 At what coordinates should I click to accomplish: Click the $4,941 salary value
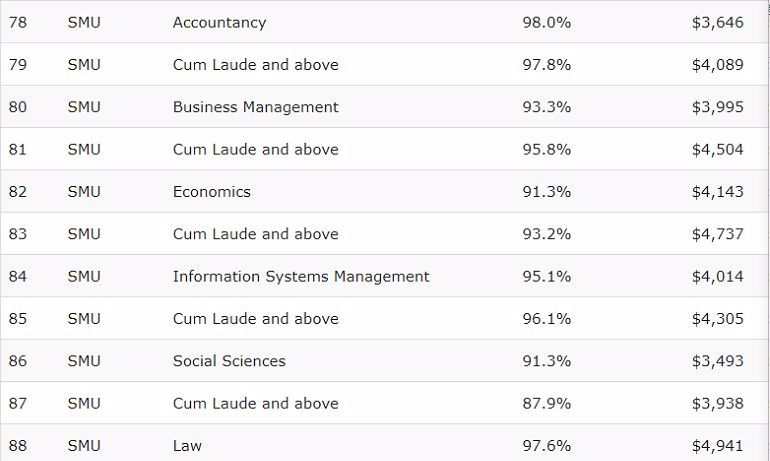coord(717,446)
